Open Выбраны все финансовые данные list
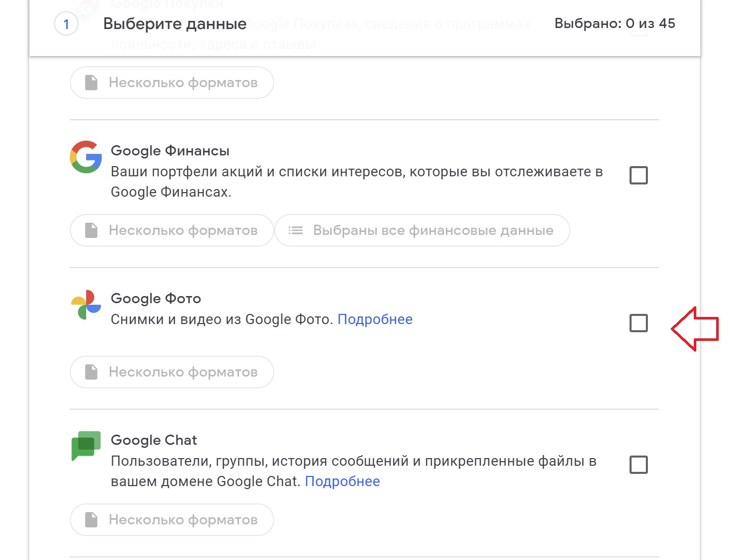The image size is (732, 560). [422, 230]
